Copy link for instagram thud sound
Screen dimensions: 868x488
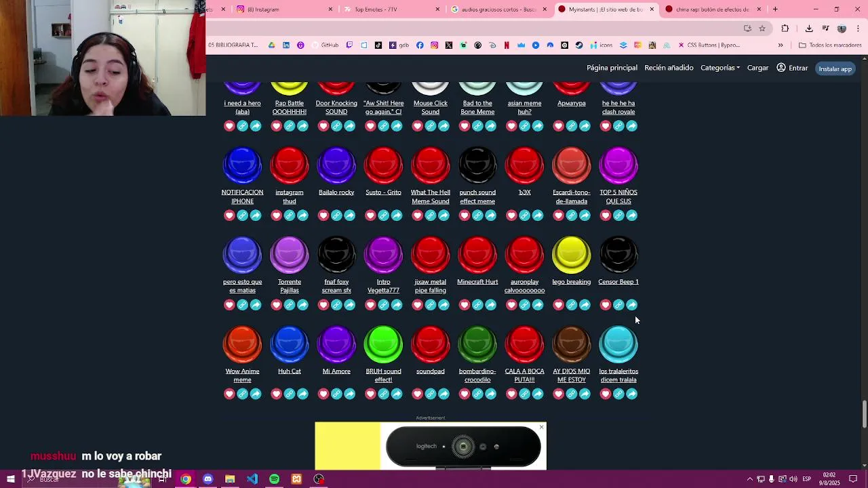click(290, 216)
